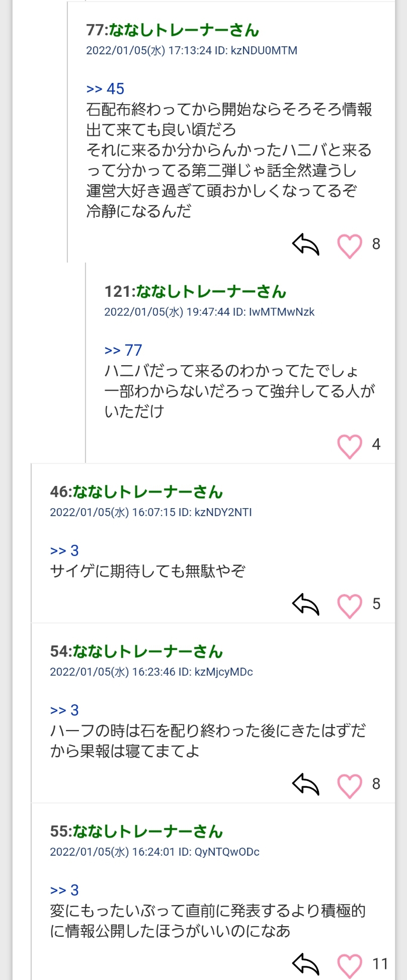Image resolution: width=407 pixels, height=980 pixels.
Task: Follow the >> 3 link in comment 46
Action: click(64, 551)
